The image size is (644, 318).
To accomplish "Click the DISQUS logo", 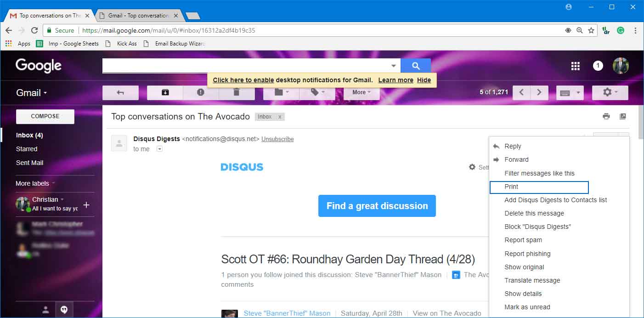I will click(x=242, y=167).
